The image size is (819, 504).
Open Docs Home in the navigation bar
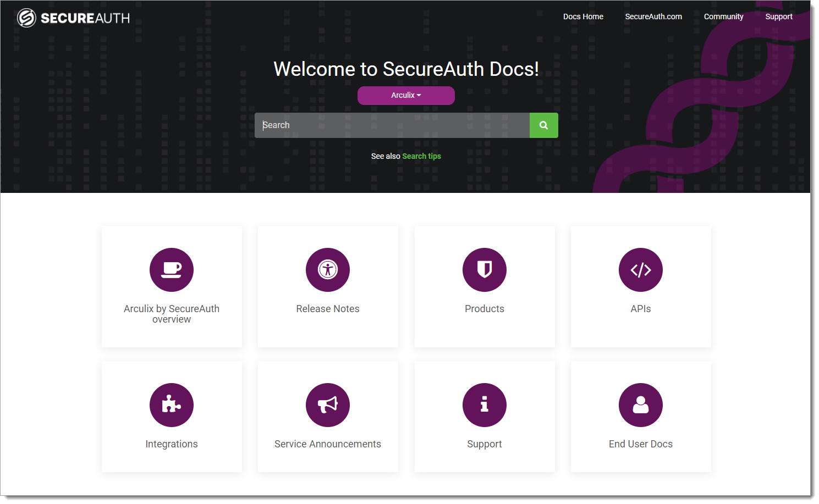582,16
